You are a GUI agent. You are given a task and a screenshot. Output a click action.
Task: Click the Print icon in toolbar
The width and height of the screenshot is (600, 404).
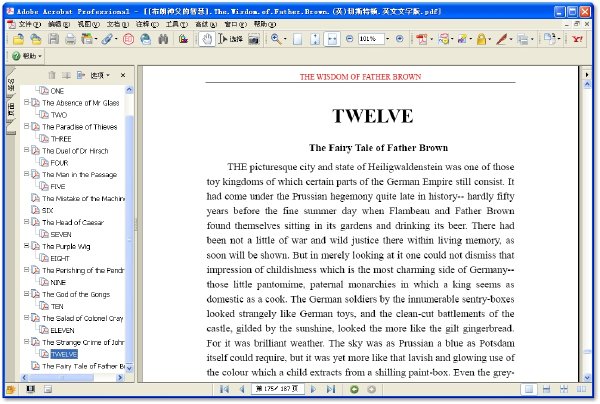[x=70, y=39]
